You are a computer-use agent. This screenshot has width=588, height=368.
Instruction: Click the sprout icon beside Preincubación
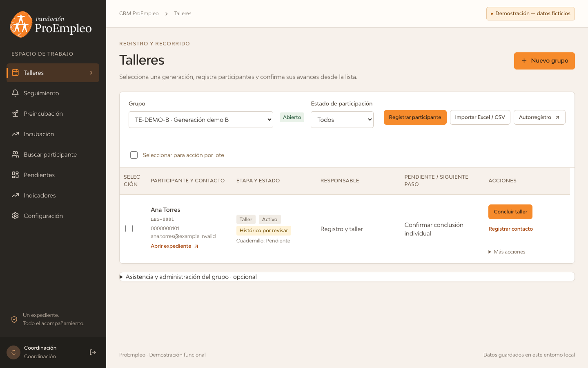(x=15, y=114)
